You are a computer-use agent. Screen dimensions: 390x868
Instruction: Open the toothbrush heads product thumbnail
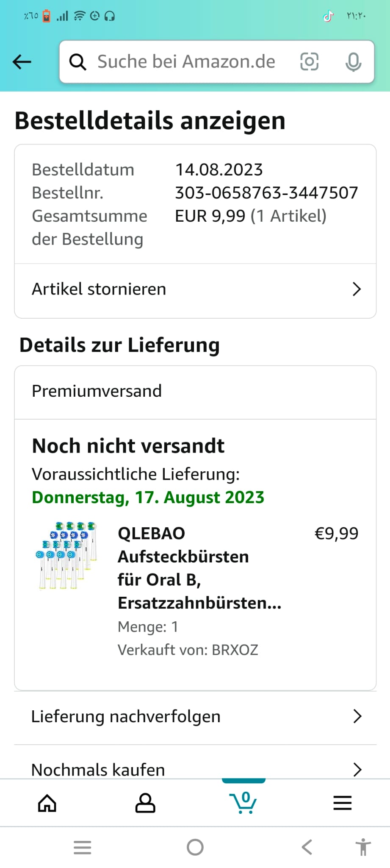[66, 556]
